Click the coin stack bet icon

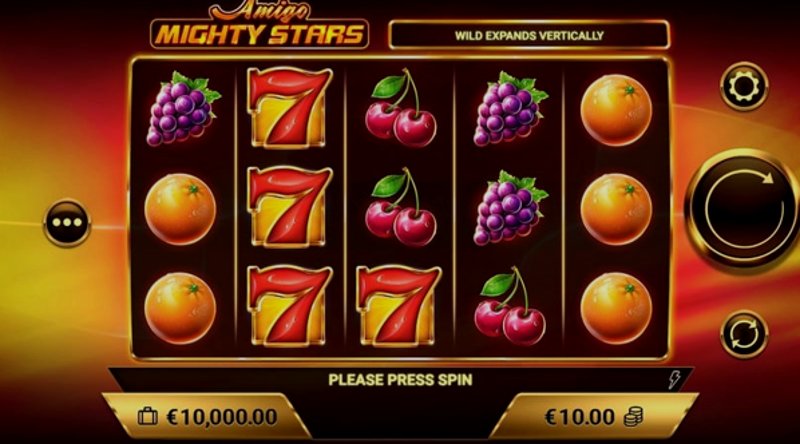[x=634, y=417]
